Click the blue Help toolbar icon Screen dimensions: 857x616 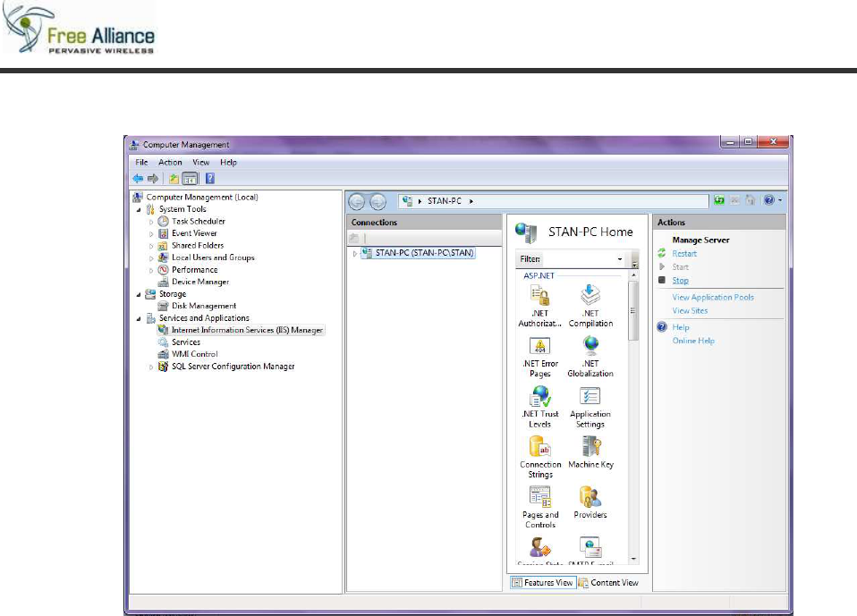(x=210, y=179)
